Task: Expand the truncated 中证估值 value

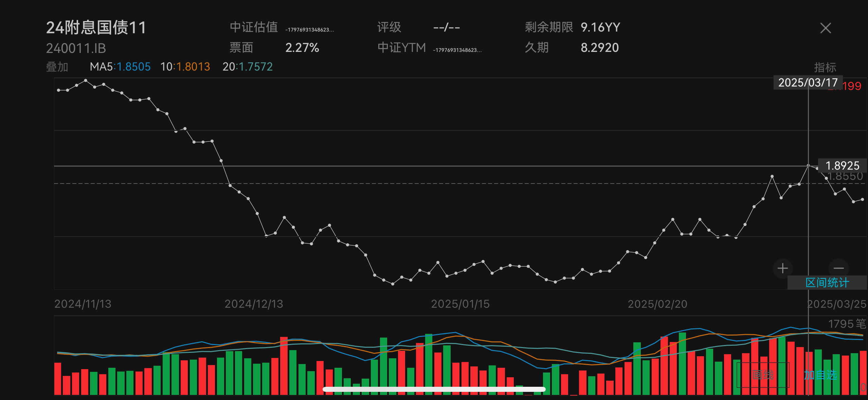Action: pyautogui.click(x=309, y=30)
